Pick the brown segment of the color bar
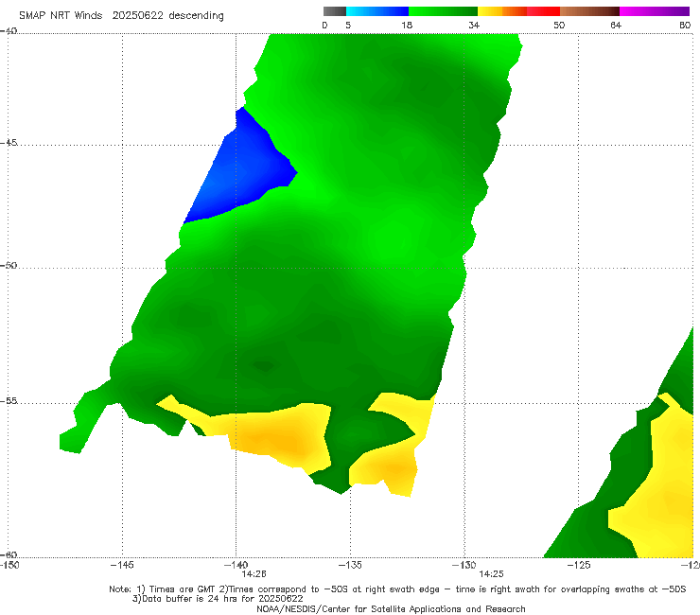The image size is (700, 615). 589,11
